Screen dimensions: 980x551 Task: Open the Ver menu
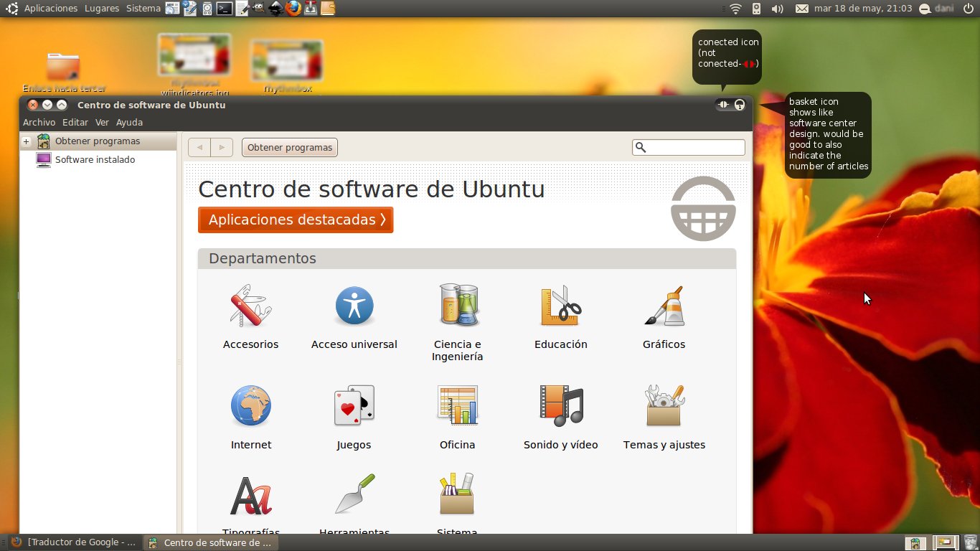(102, 123)
